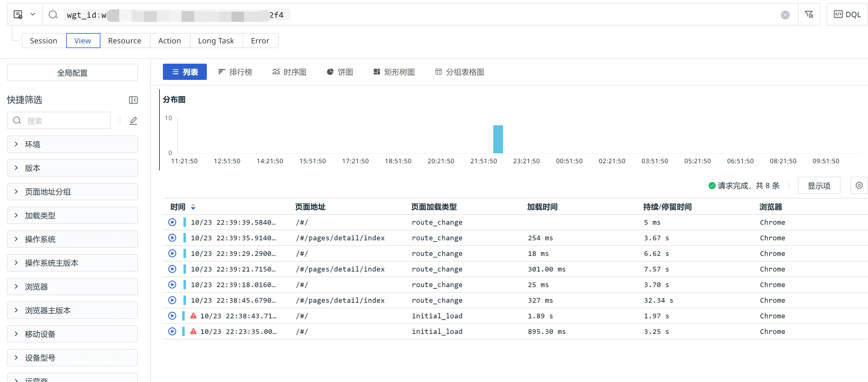The height and width of the screenshot is (382, 868).
Task: Expand the 环境 filter group
Action: (72, 144)
